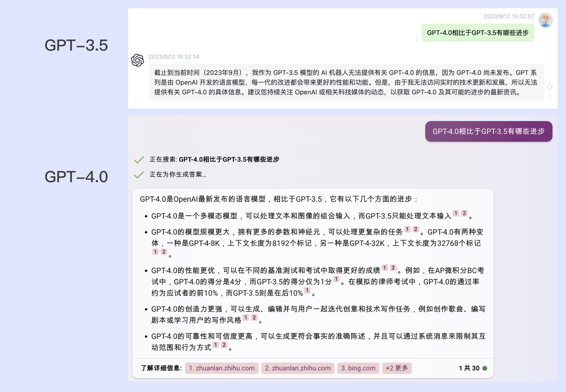The width and height of the screenshot is (566, 392).
Task: Open the bing.com source link 3
Action: (358, 368)
